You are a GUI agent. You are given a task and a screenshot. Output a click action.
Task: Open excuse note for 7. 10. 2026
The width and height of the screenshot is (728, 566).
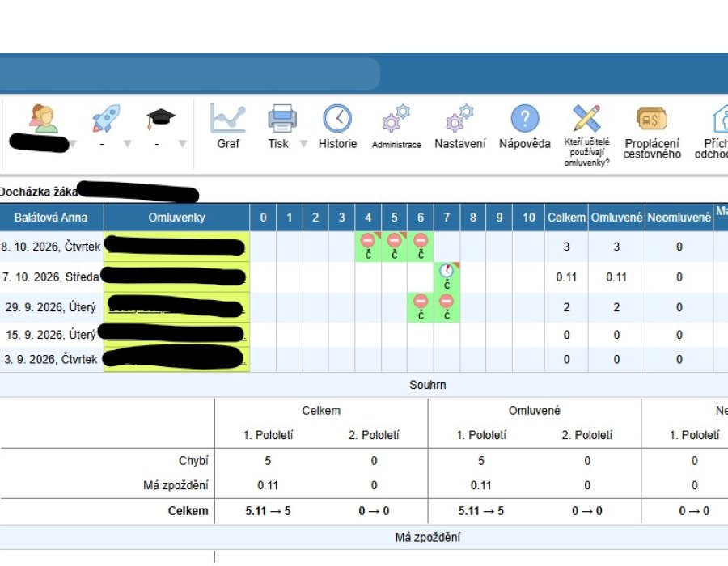pyautogui.click(x=176, y=277)
